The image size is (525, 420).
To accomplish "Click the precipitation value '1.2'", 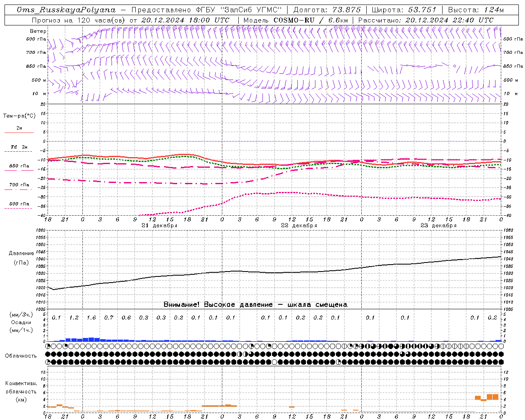I will (x=74, y=318).
